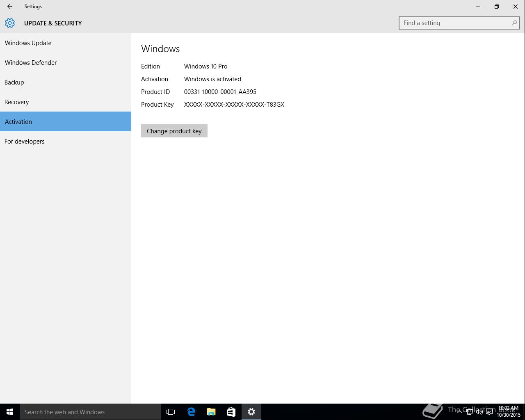The image size is (525, 420).
Task: Show hidden system tray icons
Action: coord(460,412)
